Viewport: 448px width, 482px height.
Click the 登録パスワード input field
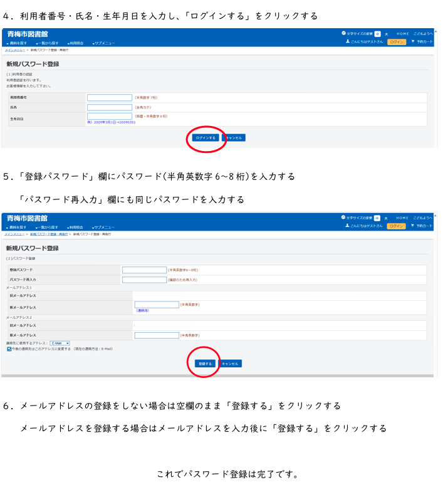coord(144,270)
